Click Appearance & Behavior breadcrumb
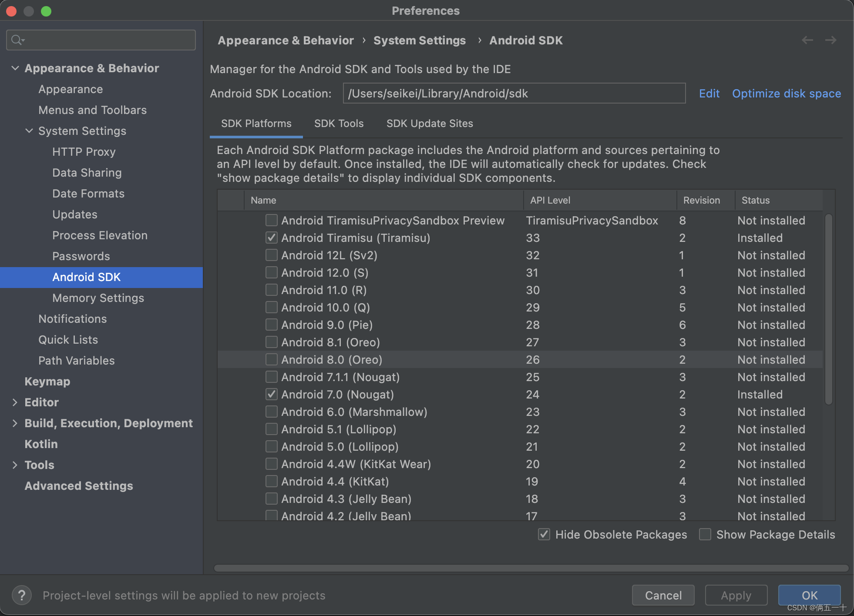The width and height of the screenshot is (854, 616). click(286, 40)
